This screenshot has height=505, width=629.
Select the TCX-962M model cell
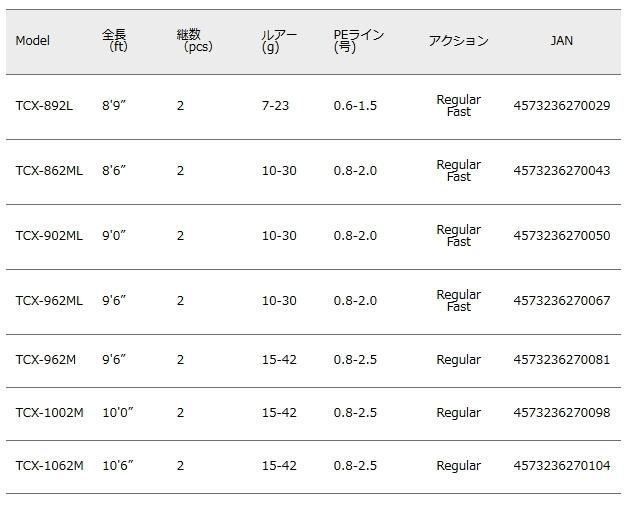tap(46, 360)
